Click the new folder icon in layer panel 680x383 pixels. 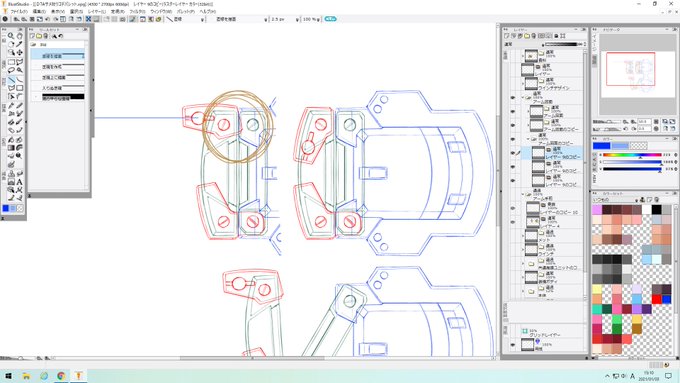tap(526, 36)
